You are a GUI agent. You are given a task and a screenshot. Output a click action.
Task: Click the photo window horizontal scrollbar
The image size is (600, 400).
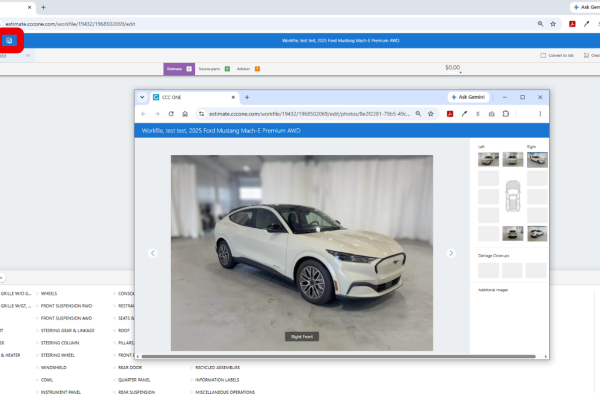[x=339, y=356]
